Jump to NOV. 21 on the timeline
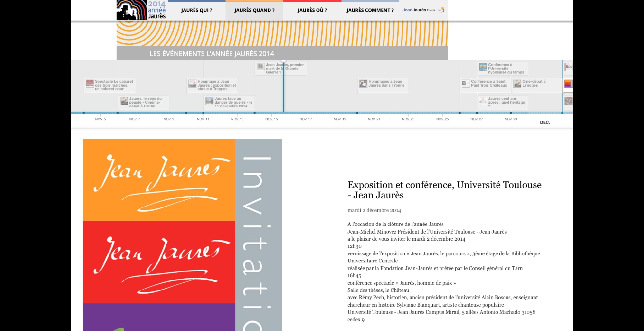The height and width of the screenshot is (331, 644). click(374, 119)
